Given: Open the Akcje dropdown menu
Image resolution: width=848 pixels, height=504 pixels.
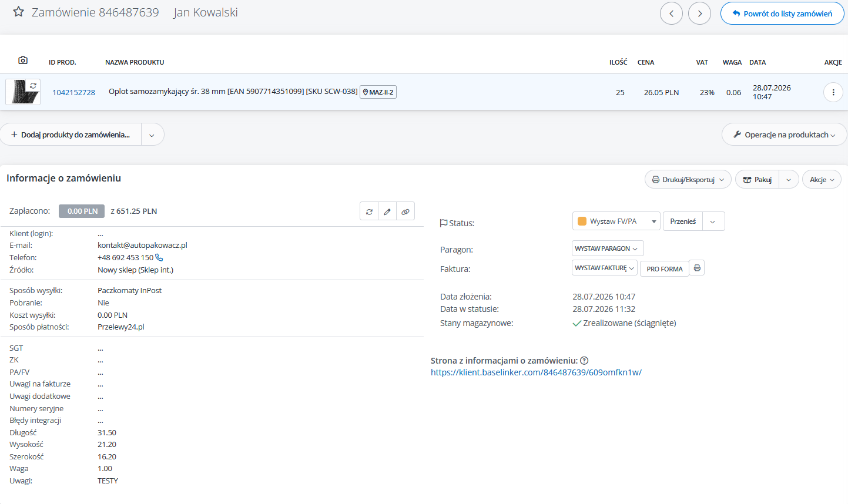Looking at the screenshot, I should click(822, 180).
